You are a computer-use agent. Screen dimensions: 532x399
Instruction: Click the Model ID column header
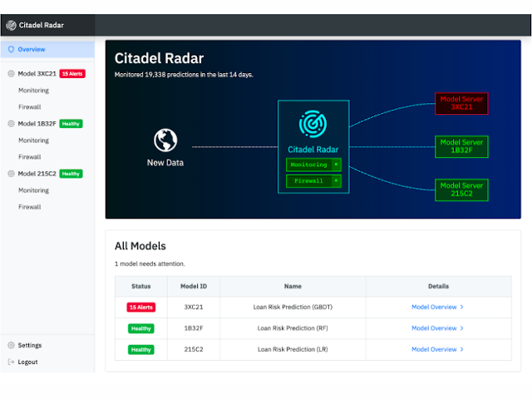194,286
